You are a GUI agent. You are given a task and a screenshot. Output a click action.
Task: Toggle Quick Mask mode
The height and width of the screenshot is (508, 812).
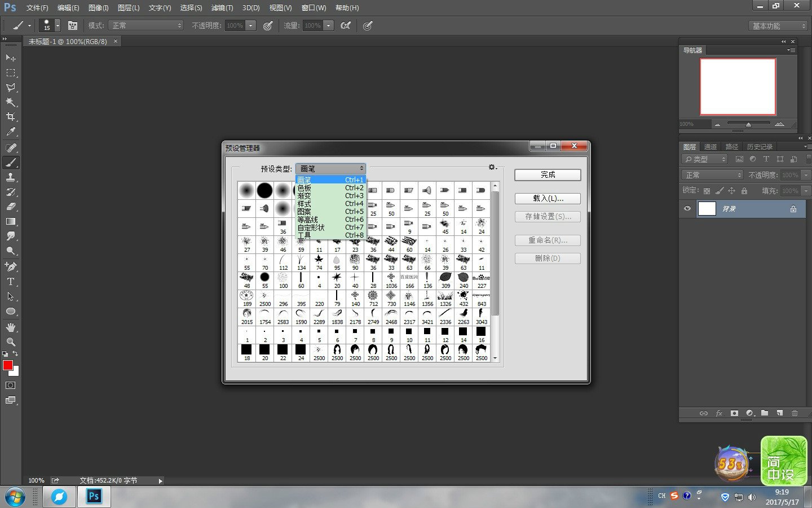tap(10, 385)
